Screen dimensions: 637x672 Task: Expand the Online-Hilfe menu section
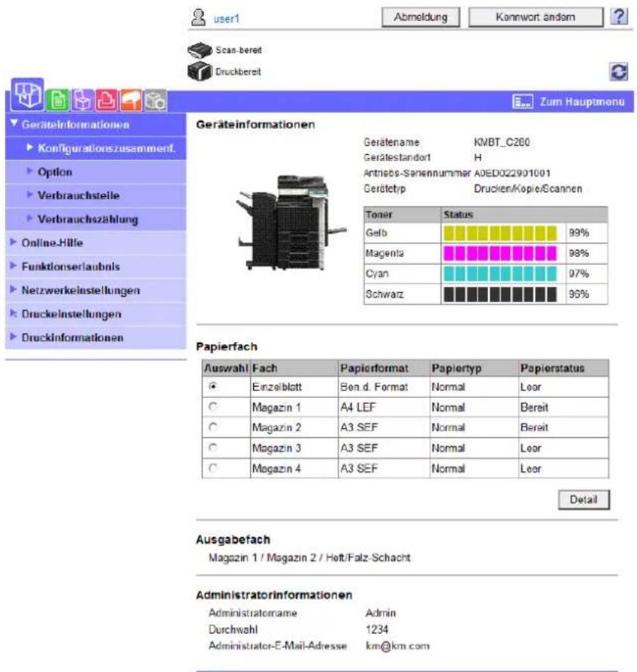click(x=96, y=243)
